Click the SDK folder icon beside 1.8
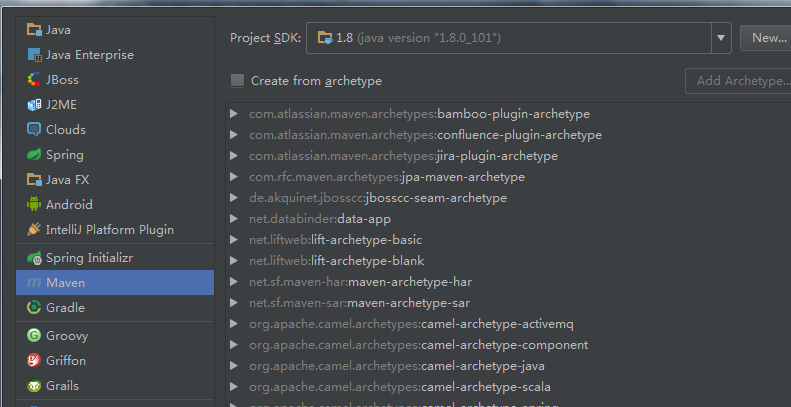This screenshot has height=407, width=791. (325, 37)
